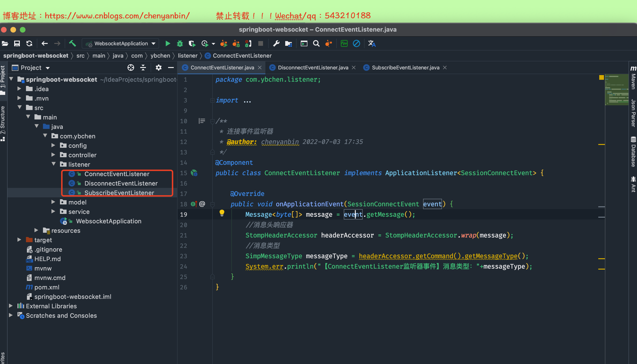Click the ybchen breadcrumb in navigation bar
Screen dimensions: 637x364
(x=160, y=55)
